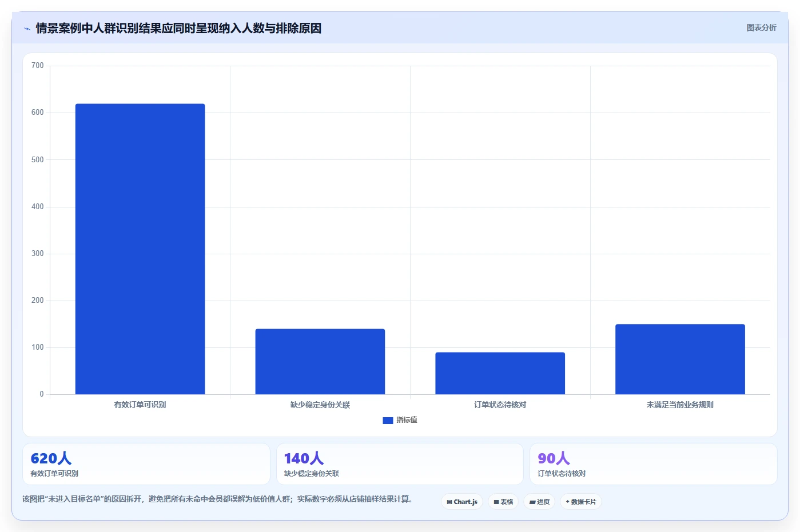Viewport: 800px width, 532px height.
Task: Click the blue 指标值 legend color box
Action: (x=388, y=421)
